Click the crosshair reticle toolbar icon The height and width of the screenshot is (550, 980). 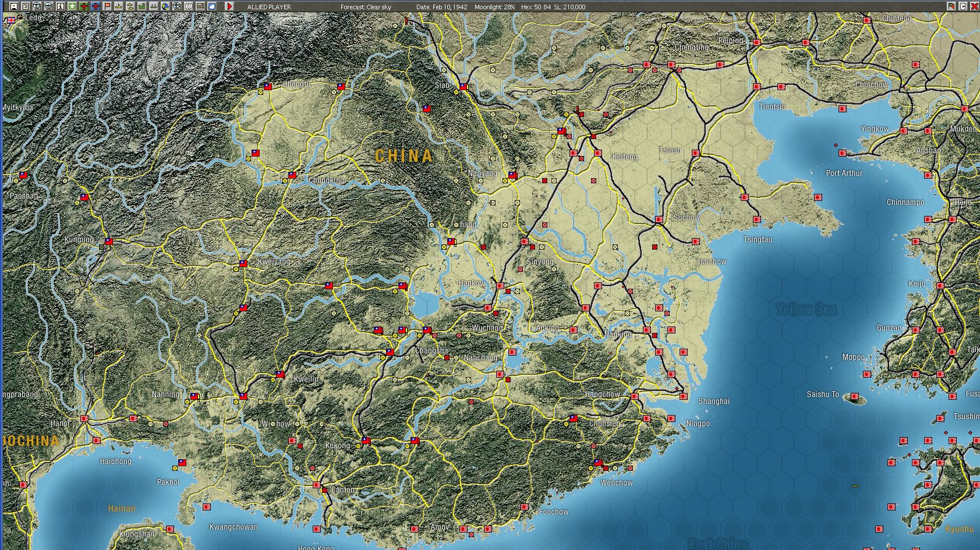pyautogui.click(x=177, y=6)
